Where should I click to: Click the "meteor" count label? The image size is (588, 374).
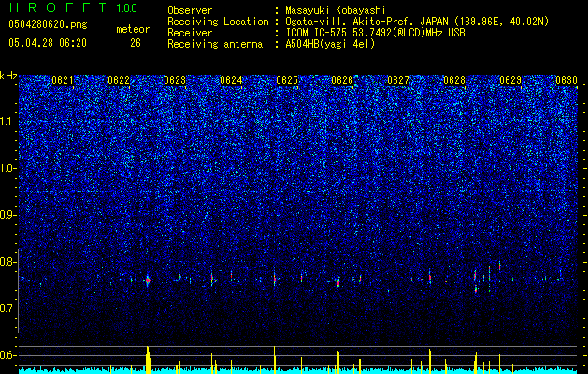pyautogui.click(x=133, y=29)
